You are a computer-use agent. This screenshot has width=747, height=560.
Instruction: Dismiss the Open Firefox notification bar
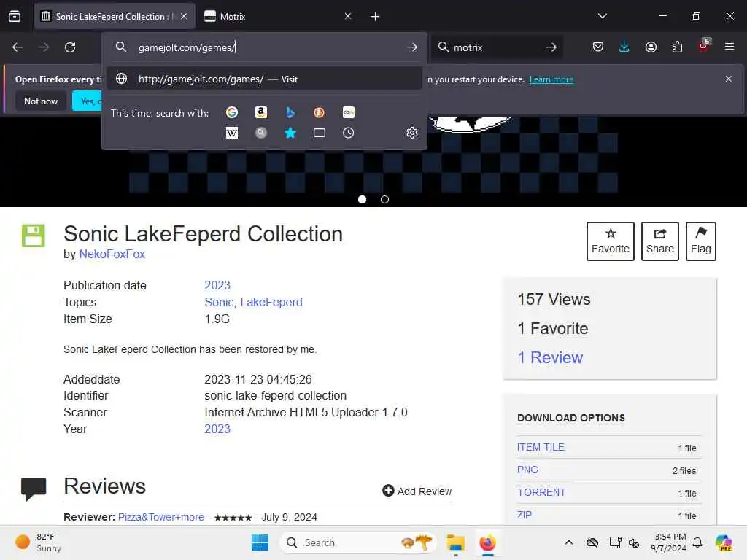[729, 79]
